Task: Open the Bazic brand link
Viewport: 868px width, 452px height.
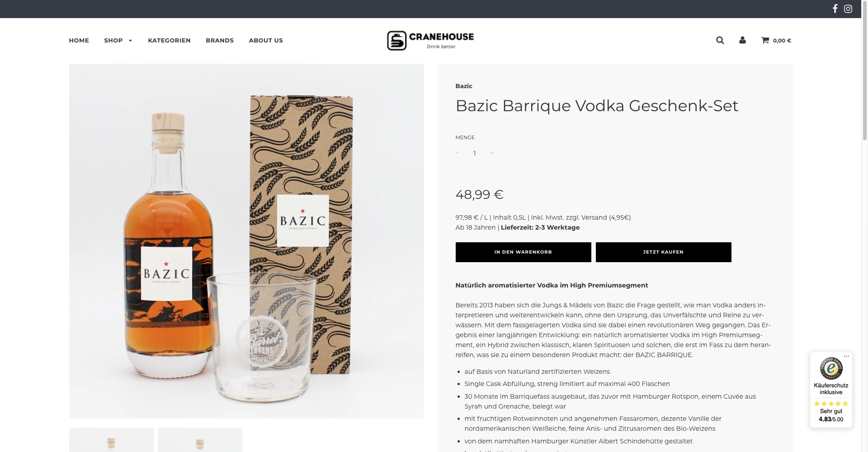Action: (x=463, y=86)
